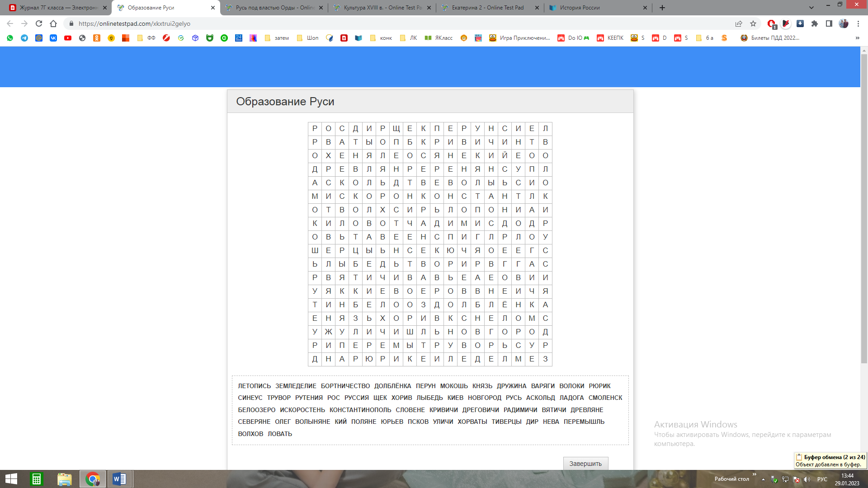
Task: Open the blue book bookmark icon
Action: pyautogui.click(x=359, y=38)
